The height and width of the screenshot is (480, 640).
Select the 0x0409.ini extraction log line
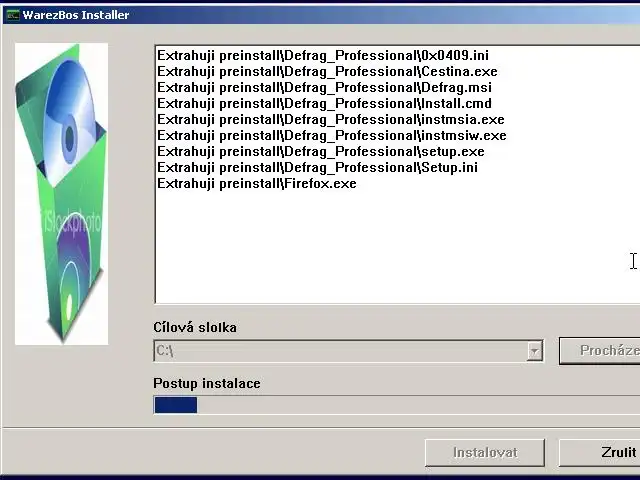[x=323, y=56]
